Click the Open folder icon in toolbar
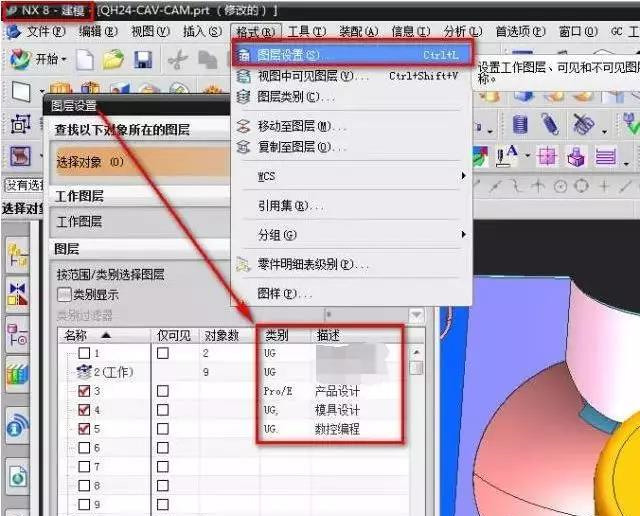 point(113,60)
